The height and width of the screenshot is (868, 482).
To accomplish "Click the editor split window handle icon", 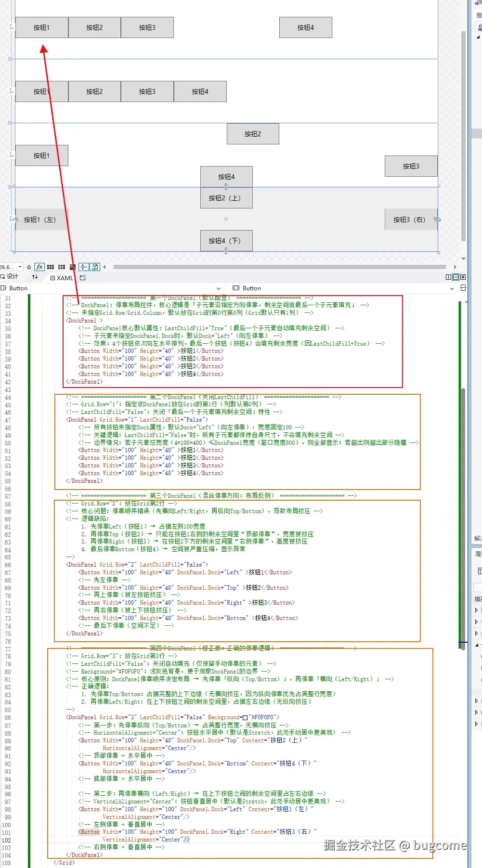I will tap(463, 288).
